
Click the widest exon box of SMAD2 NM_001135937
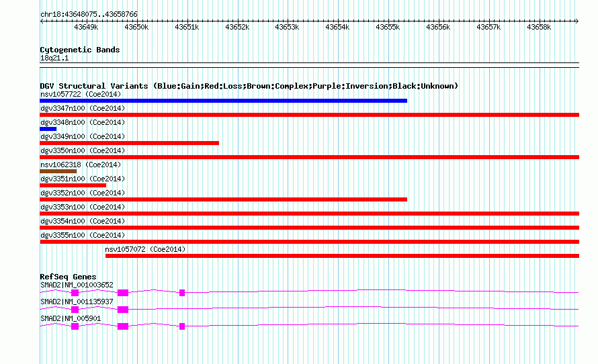point(123,310)
